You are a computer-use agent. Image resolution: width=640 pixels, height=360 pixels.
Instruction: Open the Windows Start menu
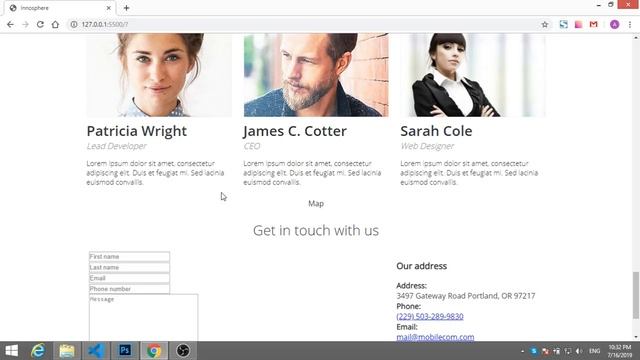tap(11, 351)
